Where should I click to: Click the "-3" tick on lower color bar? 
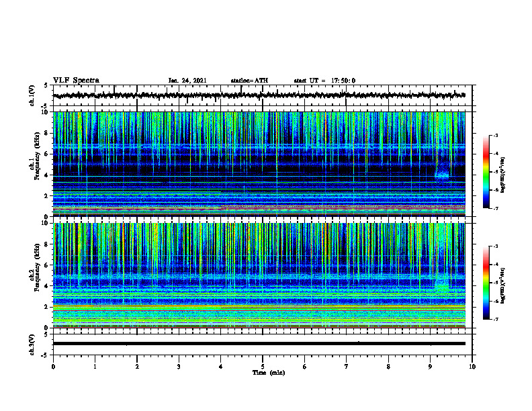(x=496, y=246)
